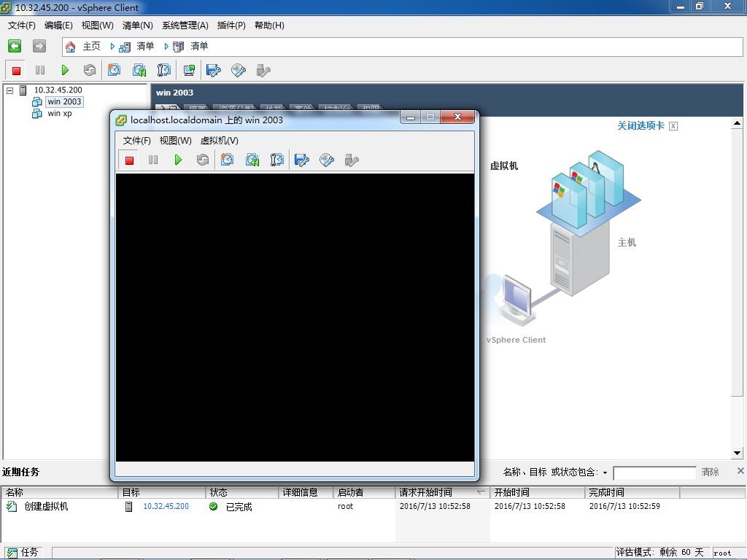Screen dimensions: 747x560
Task: Open Snapshot Manager in main toolbar
Action: [164, 71]
